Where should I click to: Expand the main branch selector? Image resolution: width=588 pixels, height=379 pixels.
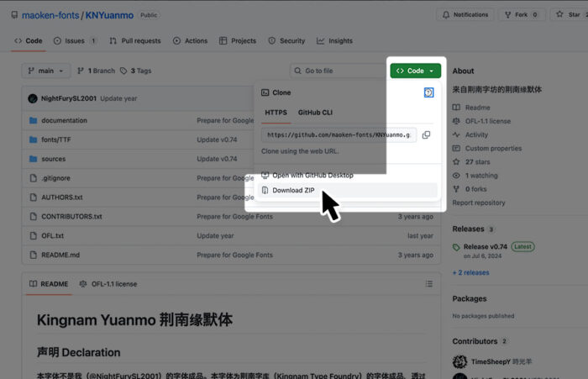coord(45,71)
